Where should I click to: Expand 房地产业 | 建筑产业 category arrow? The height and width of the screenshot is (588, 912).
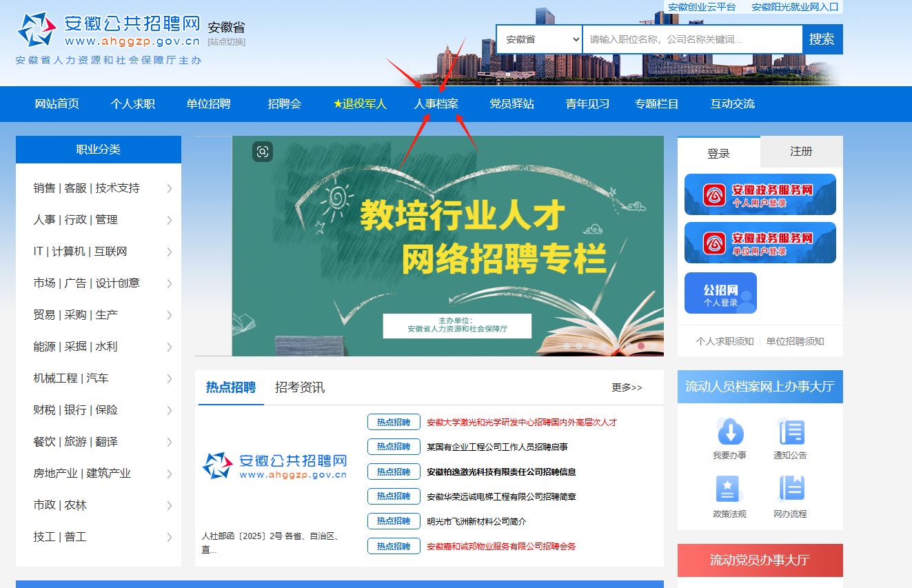170,474
